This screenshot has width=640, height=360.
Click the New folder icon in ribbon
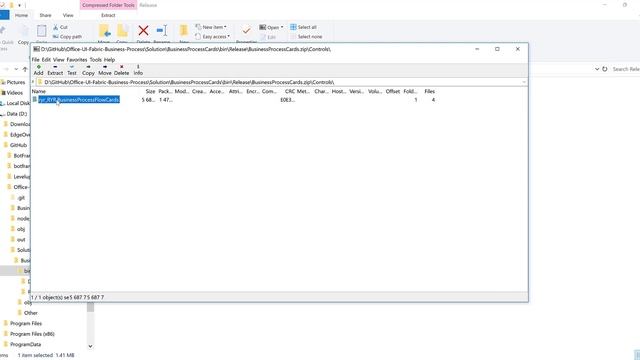pos(184,31)
